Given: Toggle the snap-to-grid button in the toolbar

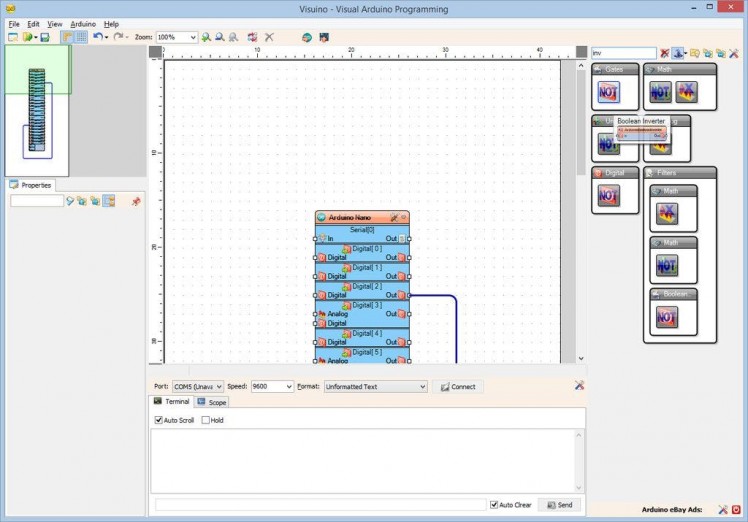Looking at the screenshot, I should click(x=80, y=37).
